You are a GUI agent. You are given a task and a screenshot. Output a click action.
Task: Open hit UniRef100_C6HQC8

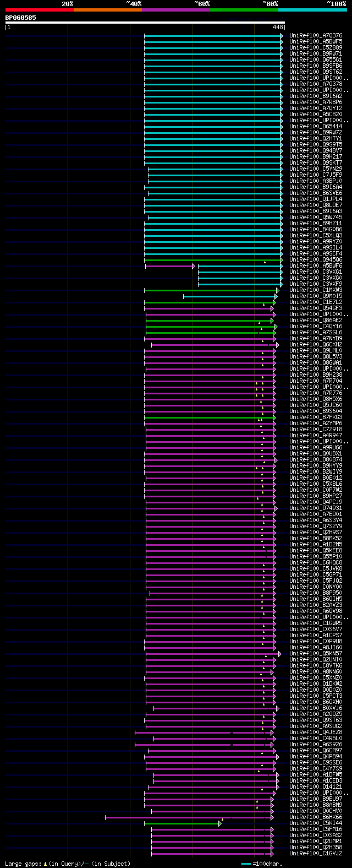point(316,563)
